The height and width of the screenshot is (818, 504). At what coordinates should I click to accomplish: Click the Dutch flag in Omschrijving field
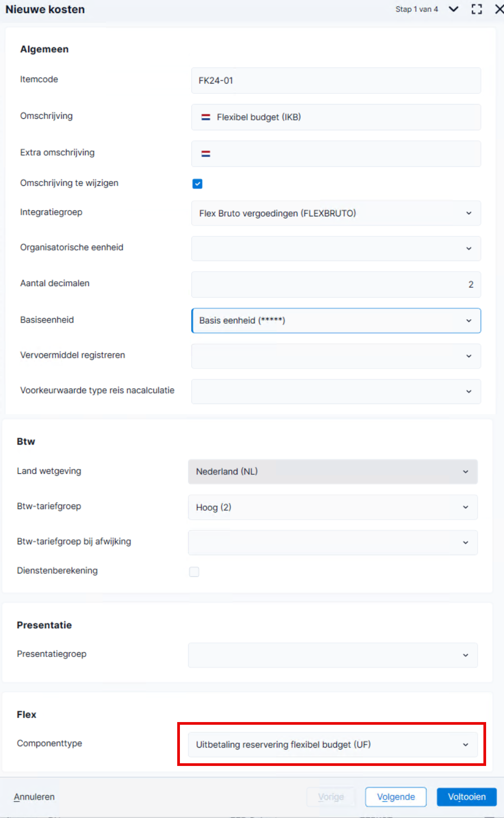tap(206, 117)
